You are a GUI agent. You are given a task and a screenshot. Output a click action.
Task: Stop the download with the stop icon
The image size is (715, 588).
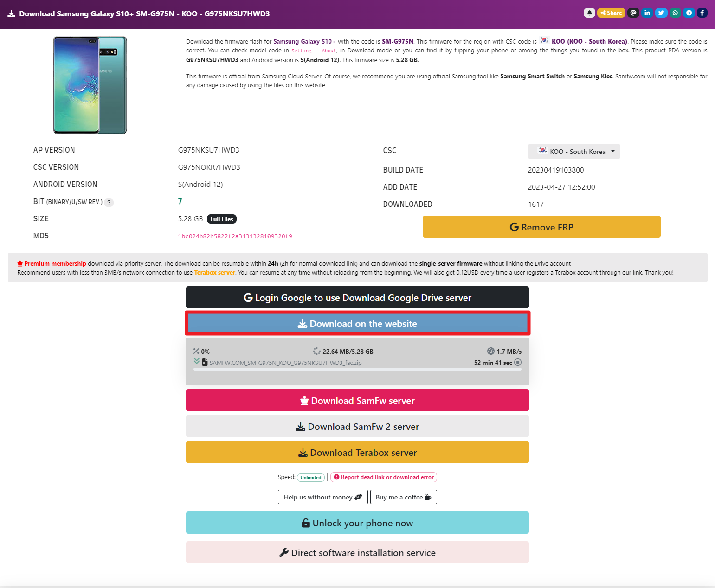(x=518, y=363)
